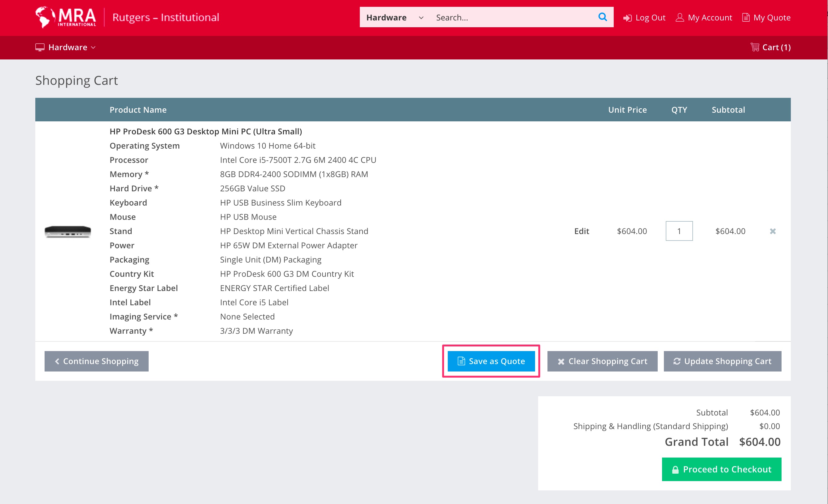Open Cart (1) from the navigation bar
This screenshot has height=504, width=828.
coord(776,47)
